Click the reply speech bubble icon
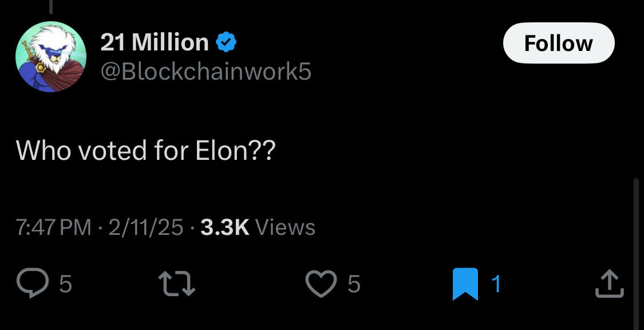 point(32,284)
